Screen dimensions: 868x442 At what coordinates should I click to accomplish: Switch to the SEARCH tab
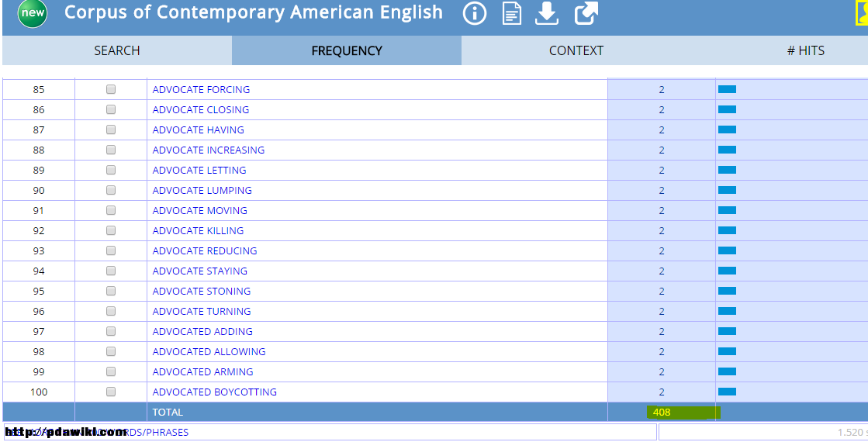[x=117, y=51]
